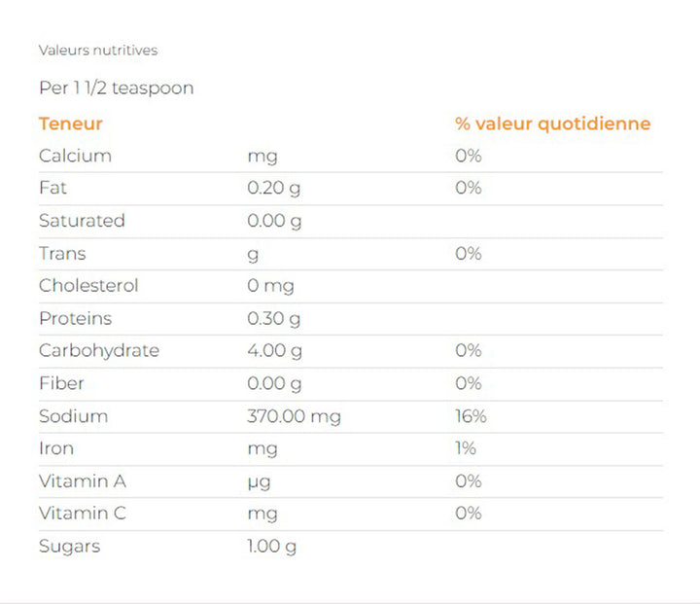
Task: Click the 'Valeurs nutritives' heading
Action: (x=97, y=50)
